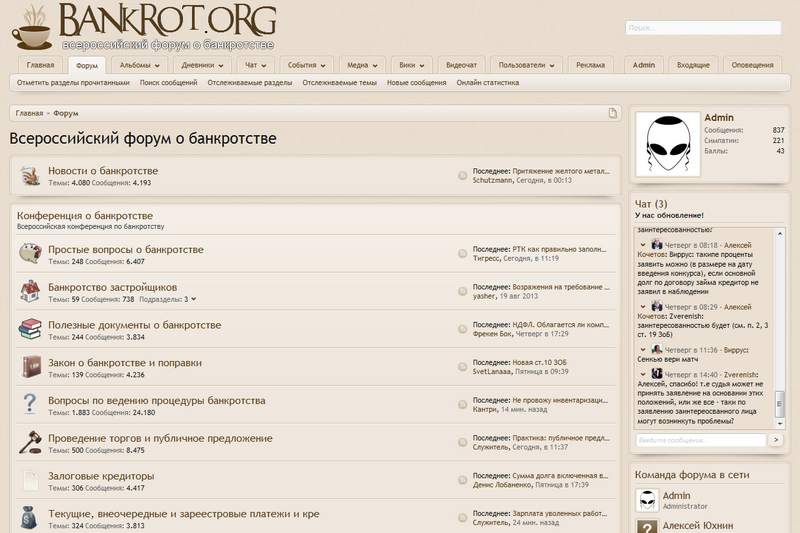Viewport: 800px width, 533px height.
Task: Switch to the Видеочат tab
Action: (461, 65)
